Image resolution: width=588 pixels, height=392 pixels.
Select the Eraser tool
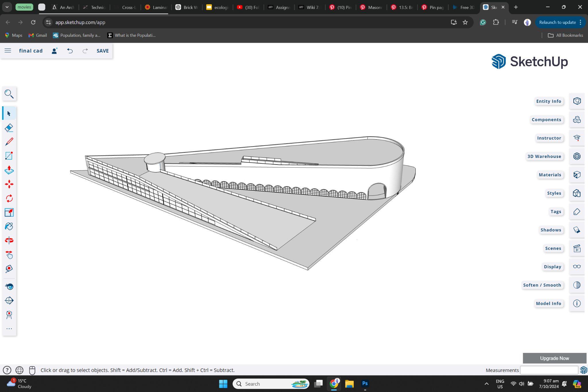click(9, 128)
